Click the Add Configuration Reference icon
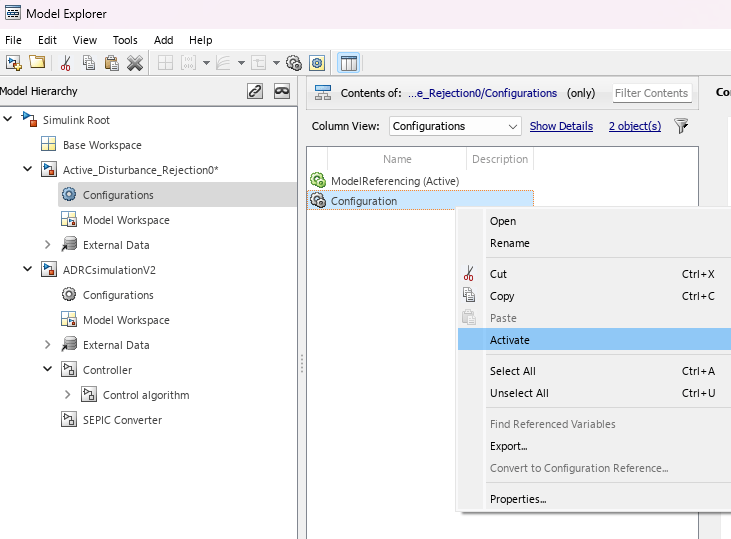 (317, 62)
